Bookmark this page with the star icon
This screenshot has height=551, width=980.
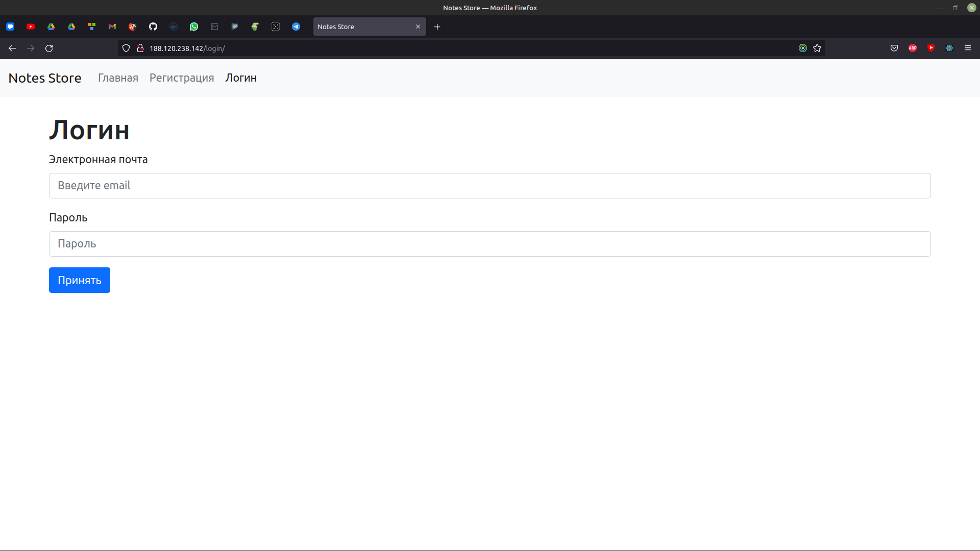(817, 48)
